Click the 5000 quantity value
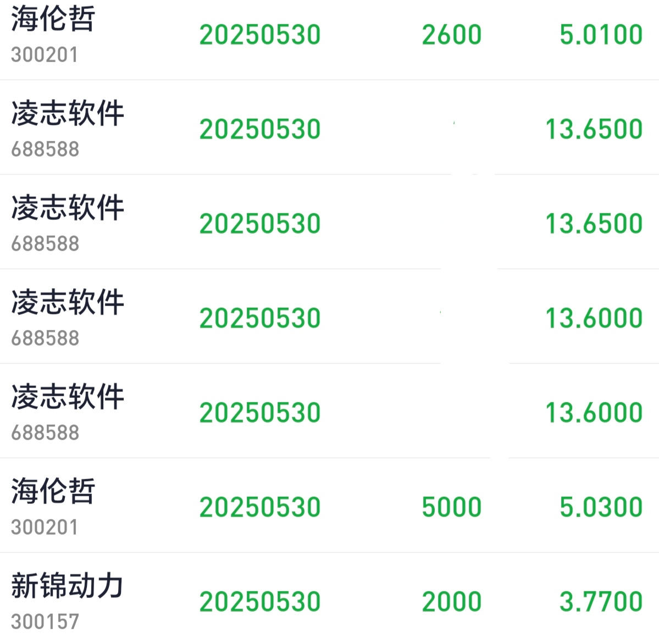Screen dimensions: 659x644 point(451,507)
